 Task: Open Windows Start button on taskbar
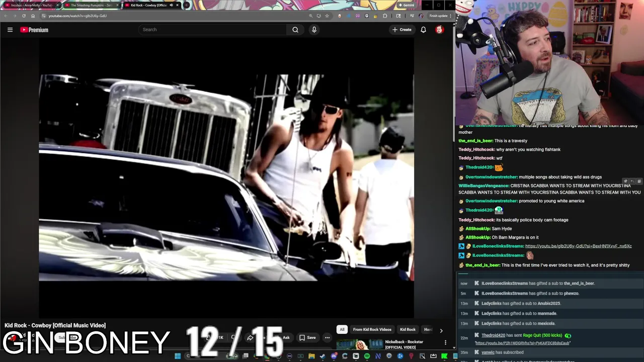tap(177, 356)
